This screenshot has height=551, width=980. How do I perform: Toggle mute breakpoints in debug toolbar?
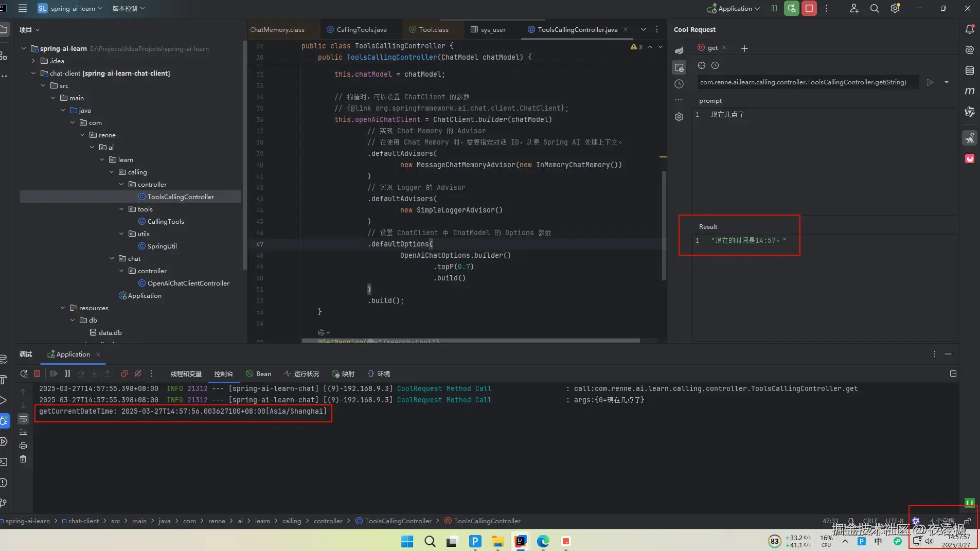(x=138, y=374)
